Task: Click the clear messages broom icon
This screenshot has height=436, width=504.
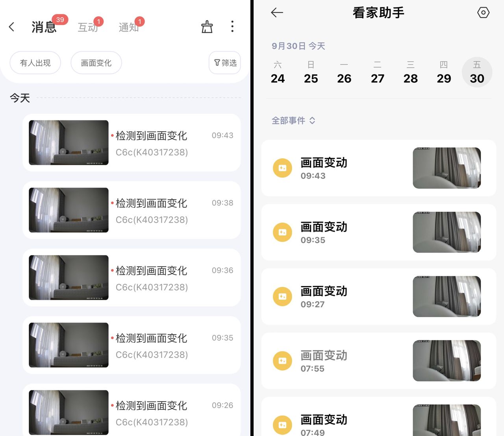Action: (207, 27)
